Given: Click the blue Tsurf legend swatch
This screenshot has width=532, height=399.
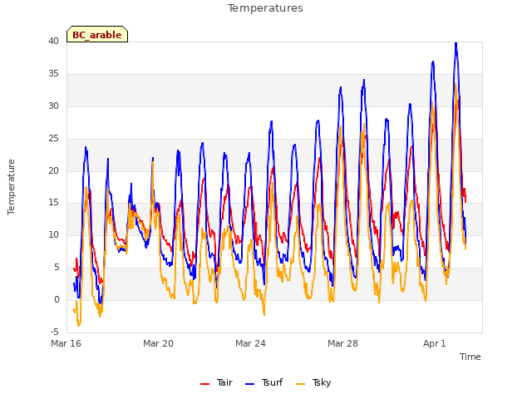Looking at the screenshot, I should (x=249, y=384).
